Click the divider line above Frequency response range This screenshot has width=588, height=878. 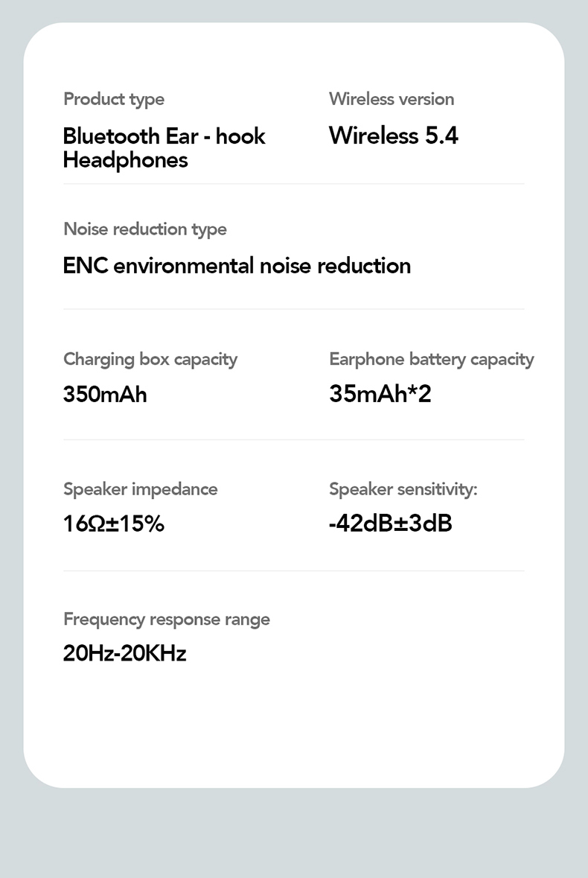point(293,570)
